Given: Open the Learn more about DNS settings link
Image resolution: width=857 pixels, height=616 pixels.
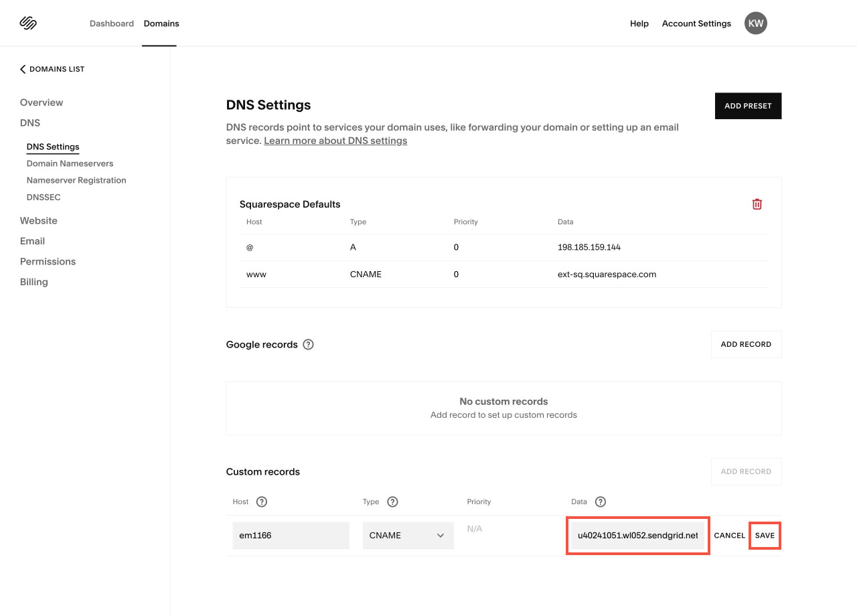Looking at the screenshot, I should pos(335,140).
